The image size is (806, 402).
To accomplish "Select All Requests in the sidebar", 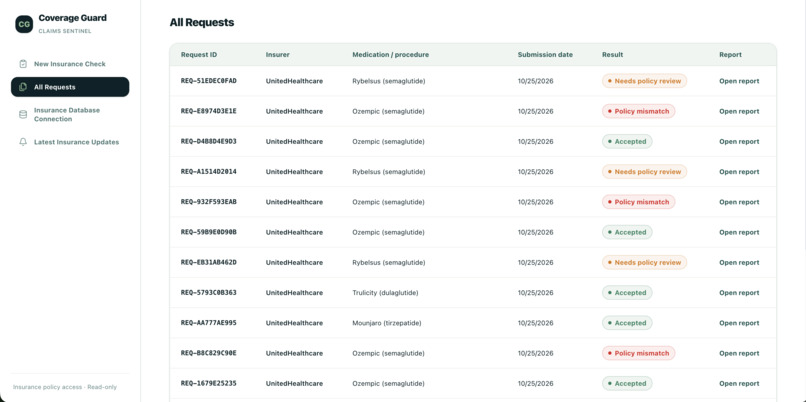I will (x=70, y=87).
